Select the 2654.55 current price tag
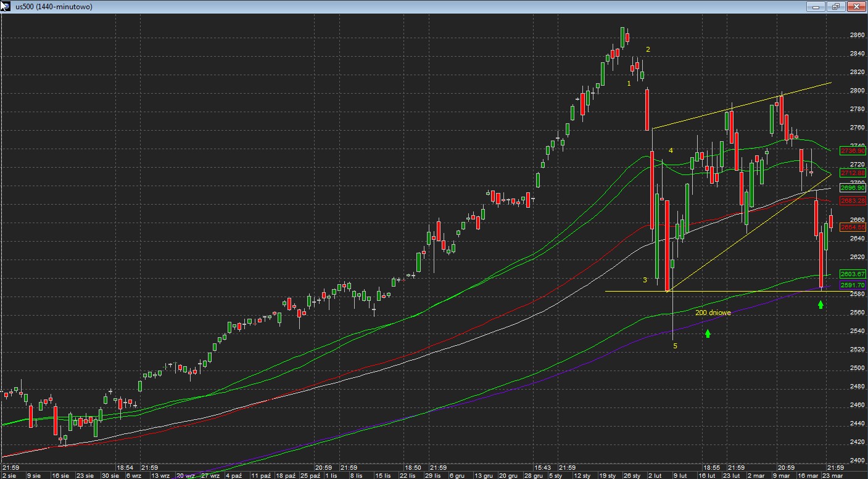The image size is (868, 479). tap(853, 227)
